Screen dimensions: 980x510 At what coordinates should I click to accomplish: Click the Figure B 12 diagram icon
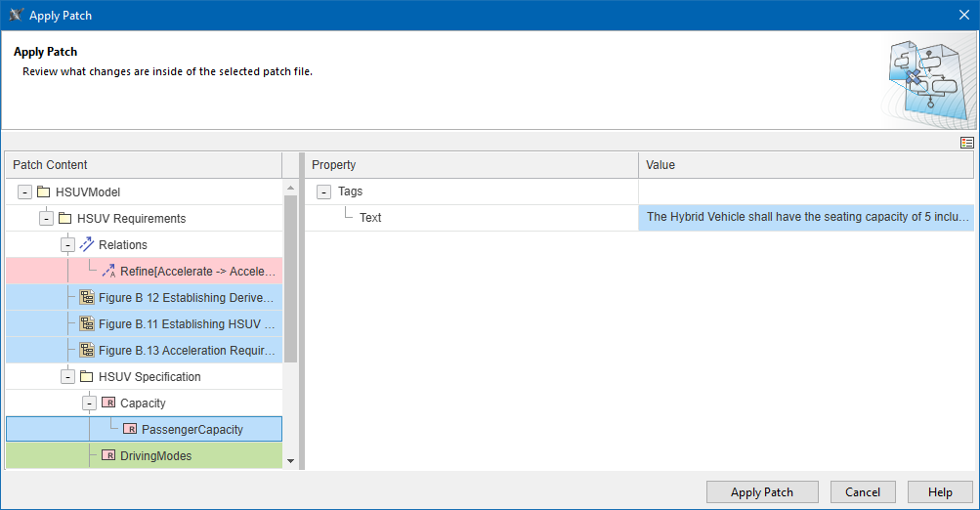tap(86, 298)
